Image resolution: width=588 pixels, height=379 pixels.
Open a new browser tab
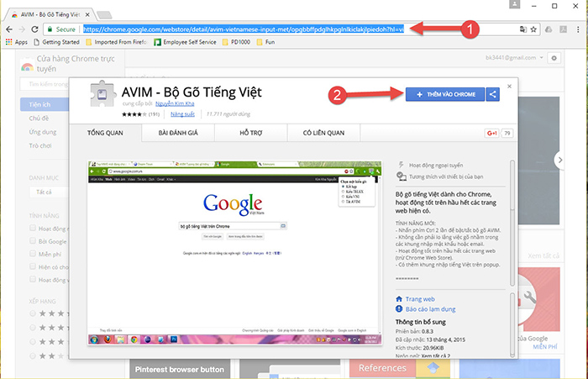pyautogui.click(x=104, y=15)
